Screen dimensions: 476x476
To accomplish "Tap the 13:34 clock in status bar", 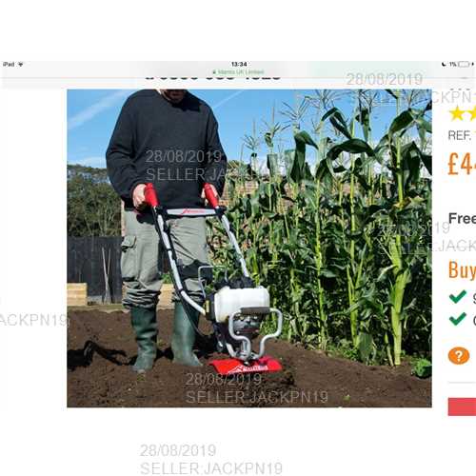I will coord(239,65).
